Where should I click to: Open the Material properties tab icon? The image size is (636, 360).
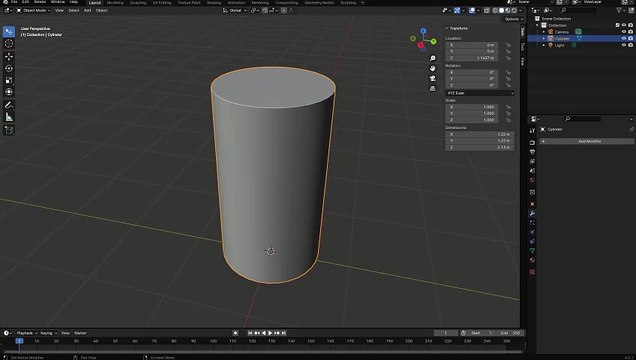click(532, 260)
